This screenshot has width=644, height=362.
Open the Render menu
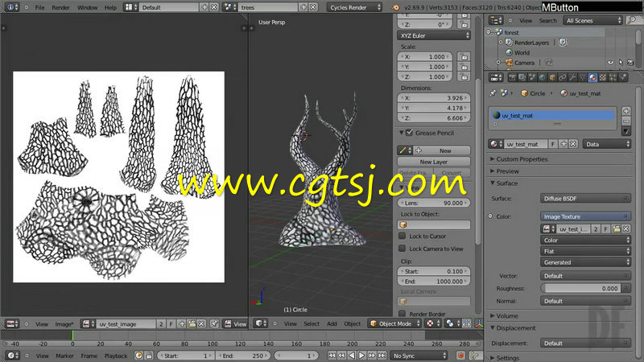pos(60,7)
